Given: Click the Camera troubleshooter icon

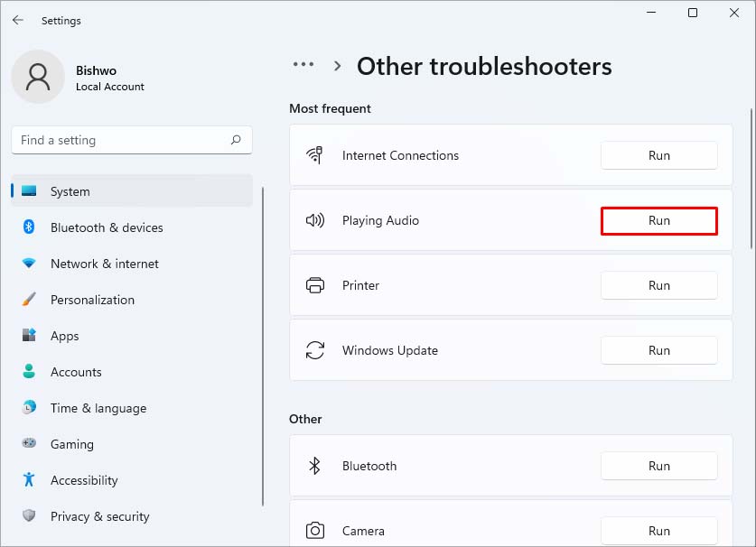Looking at the screenshot, I should [315, 531].
